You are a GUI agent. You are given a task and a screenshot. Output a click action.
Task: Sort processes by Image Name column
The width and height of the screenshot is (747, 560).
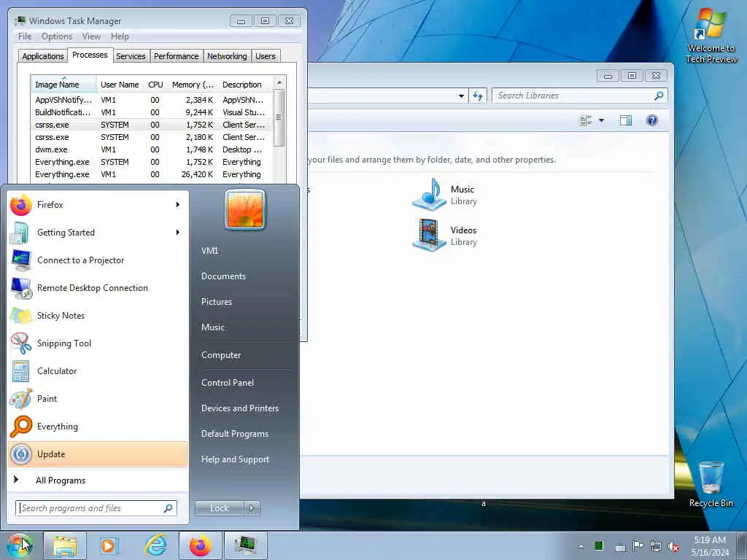tap(64, 85)
